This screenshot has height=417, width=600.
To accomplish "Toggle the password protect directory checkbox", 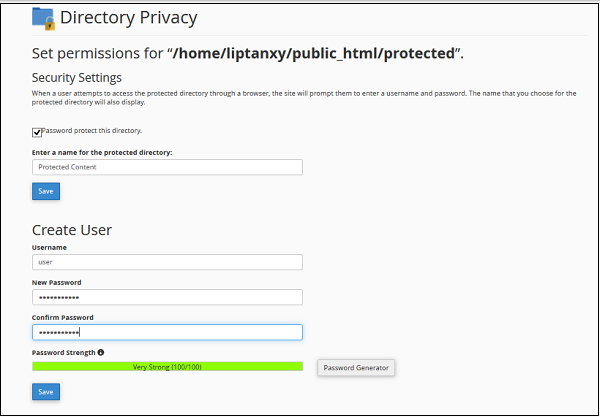I will pos(37,131).
